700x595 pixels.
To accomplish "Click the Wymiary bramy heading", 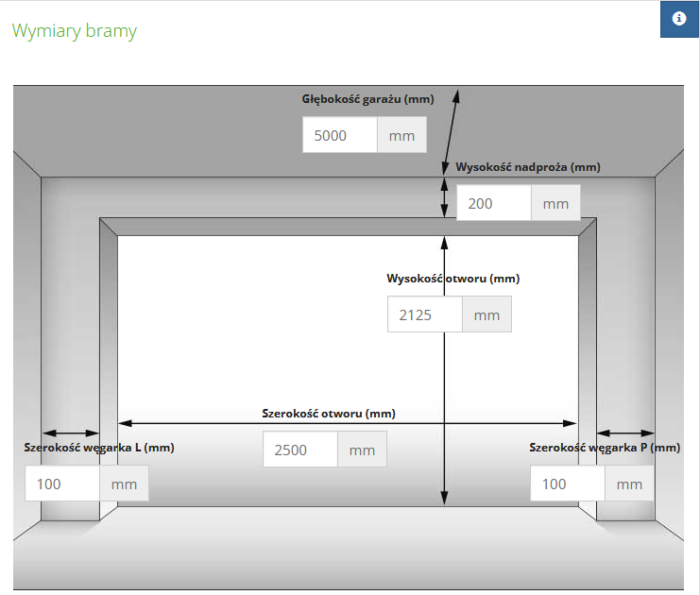I will pyautogui.click(x=74, y=31).
